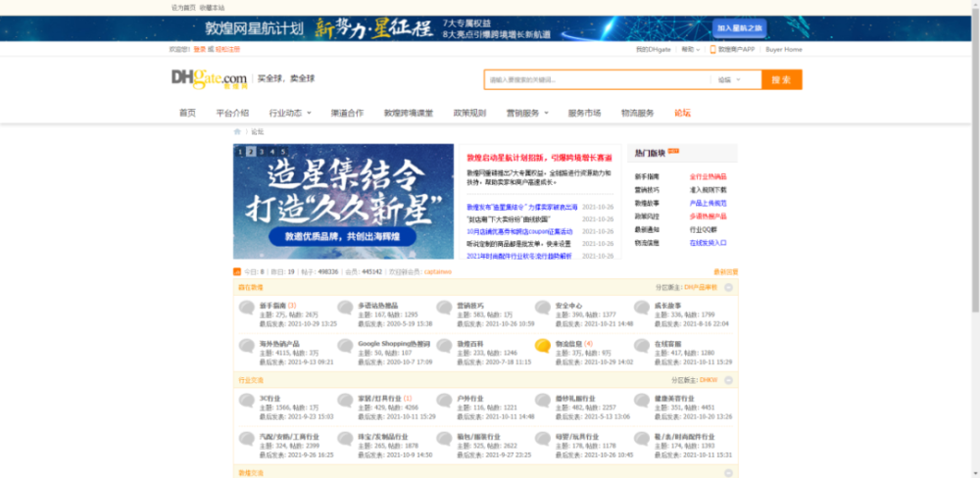Click the 加入星航之旅 banner button
Image resolution: width=980 pixels, height=478 pixels.
click(x=739, y=28)
